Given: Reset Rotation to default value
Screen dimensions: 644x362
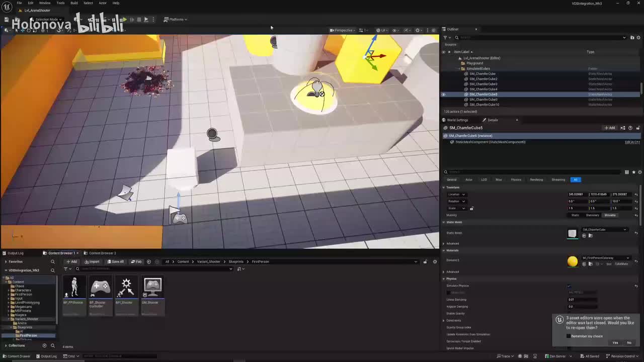Looking at the screenshot, I should coord(636,202).
